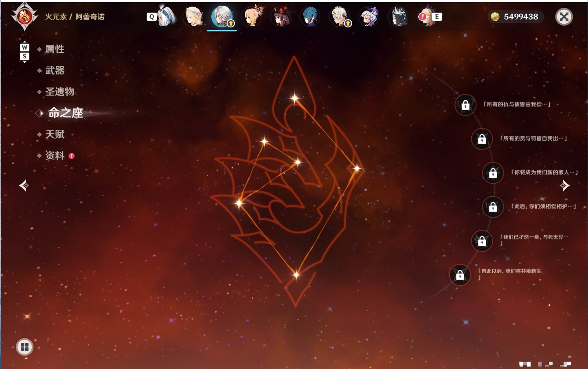Open constellation 「我们已孑然一身,与死无异…」

pos(534,240)
